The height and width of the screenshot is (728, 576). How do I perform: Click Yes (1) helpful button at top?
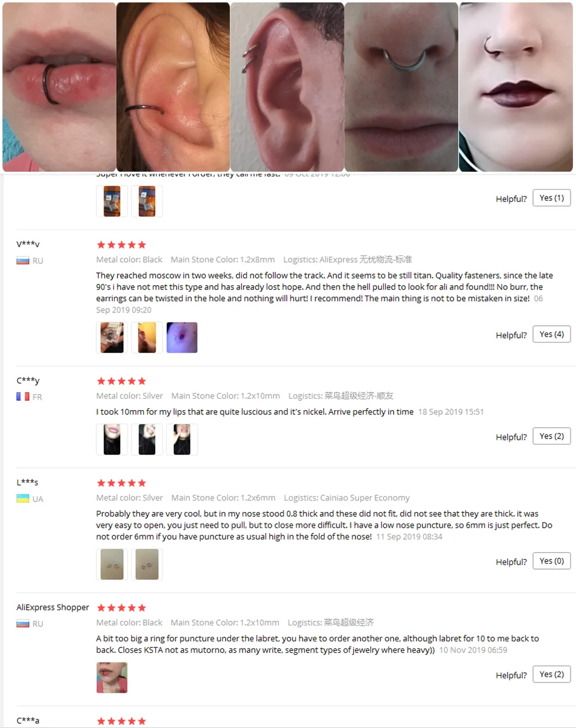click(x=552, y=198)
